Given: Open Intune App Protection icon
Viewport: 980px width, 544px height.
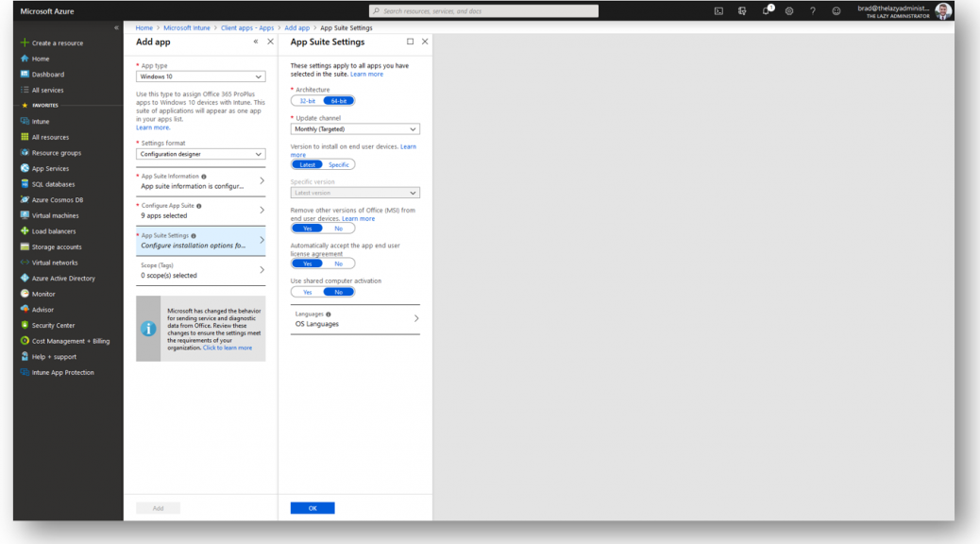Looking at the screenshot, I should (x=25, y=372).
